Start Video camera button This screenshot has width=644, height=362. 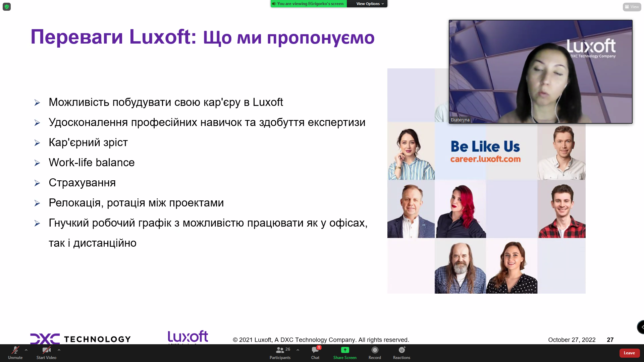(46, 353)
